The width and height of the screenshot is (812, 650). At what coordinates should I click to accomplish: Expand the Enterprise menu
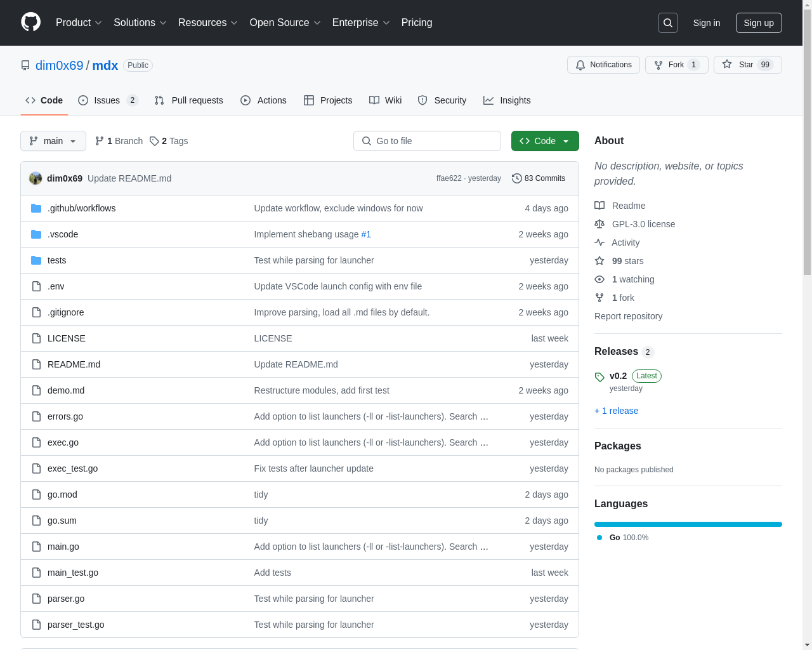(x=362, y=23)
